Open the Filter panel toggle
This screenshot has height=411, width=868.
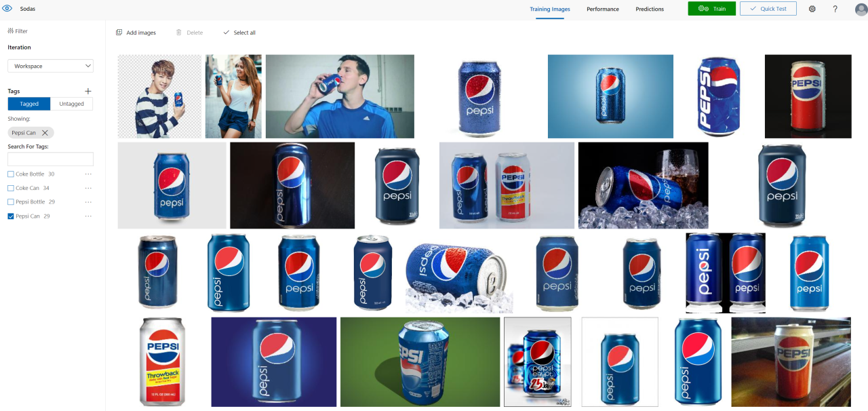coord(18,31)
